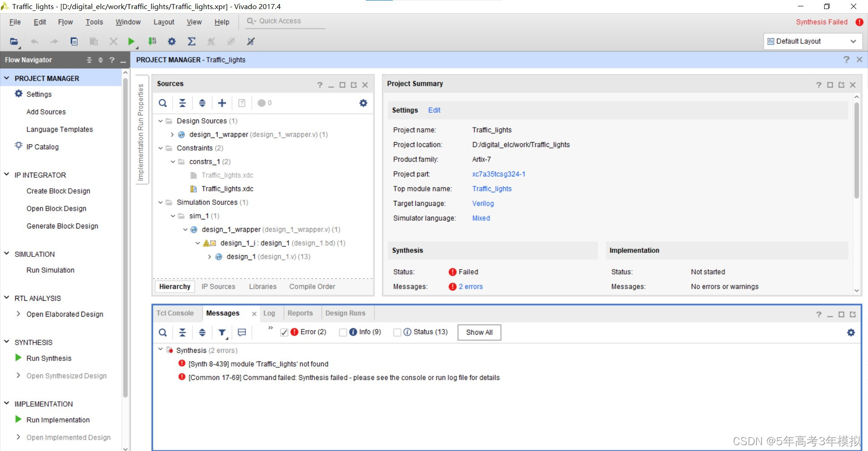Click the Project Summary vertical scrollbar
The height and width of the screenshot is (451, 868).
click(856, 150)
